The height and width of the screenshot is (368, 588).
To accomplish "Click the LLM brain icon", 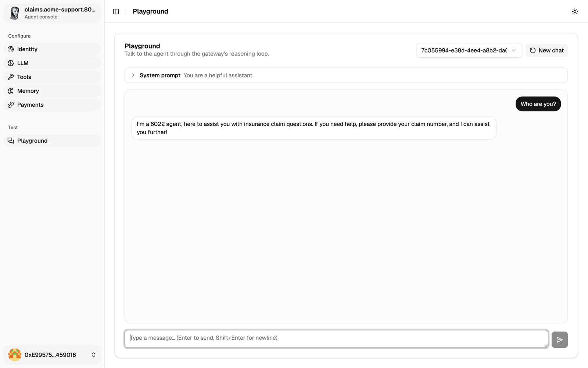I will (11, 63).
